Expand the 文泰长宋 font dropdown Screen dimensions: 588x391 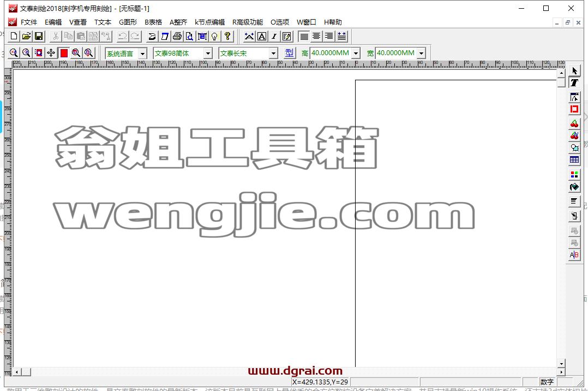tap(273, 54)
